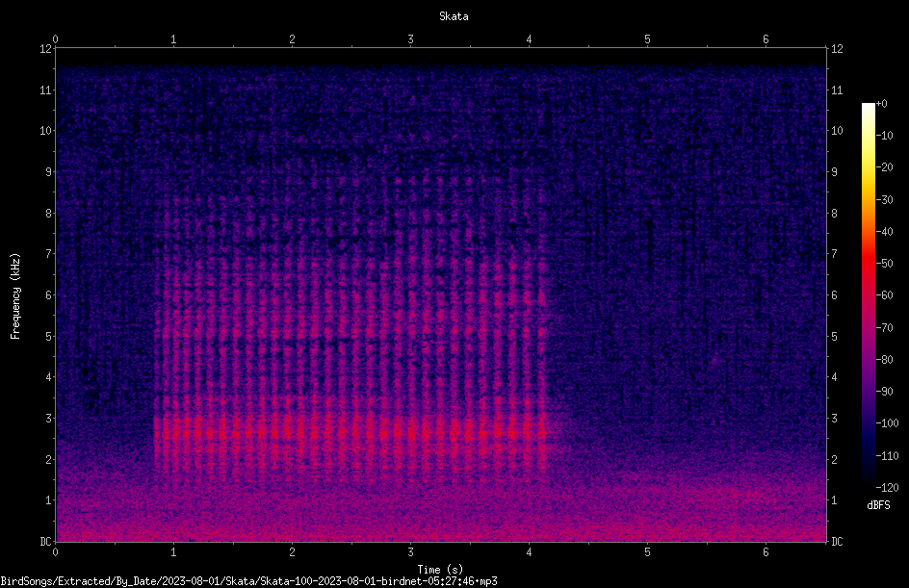Click the 5 second marker on bottom axis

coord(647,552)
